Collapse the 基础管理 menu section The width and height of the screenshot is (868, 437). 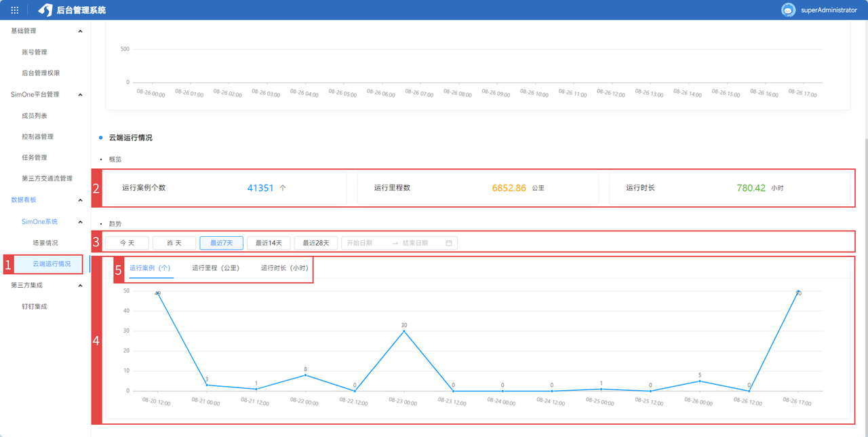point(81,31)
